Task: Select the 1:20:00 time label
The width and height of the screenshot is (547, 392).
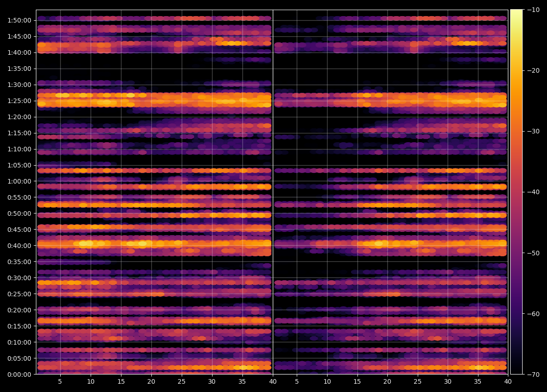Action: 19,117
